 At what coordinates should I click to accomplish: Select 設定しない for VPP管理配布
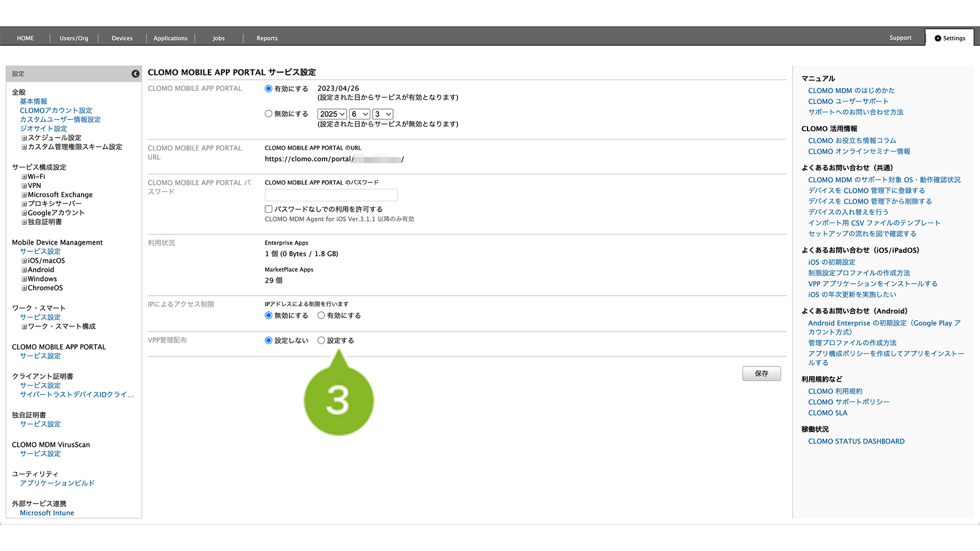point(268,341)
